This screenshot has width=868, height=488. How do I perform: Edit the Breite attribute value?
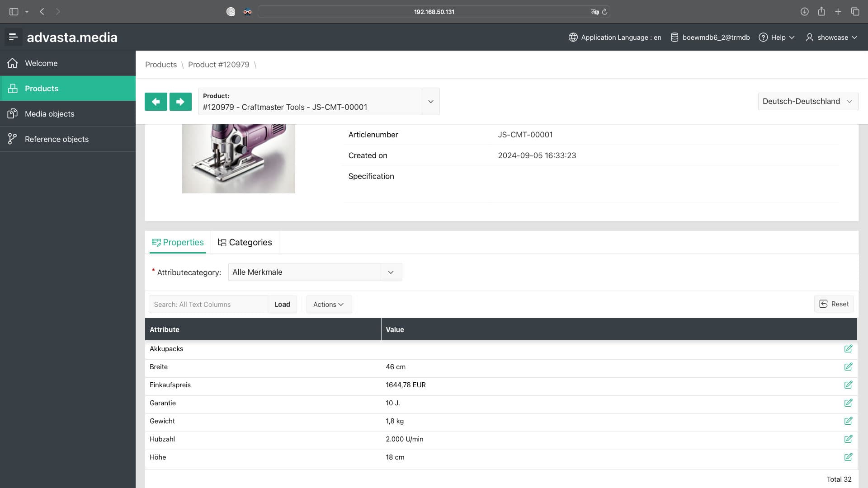(848, 367)
